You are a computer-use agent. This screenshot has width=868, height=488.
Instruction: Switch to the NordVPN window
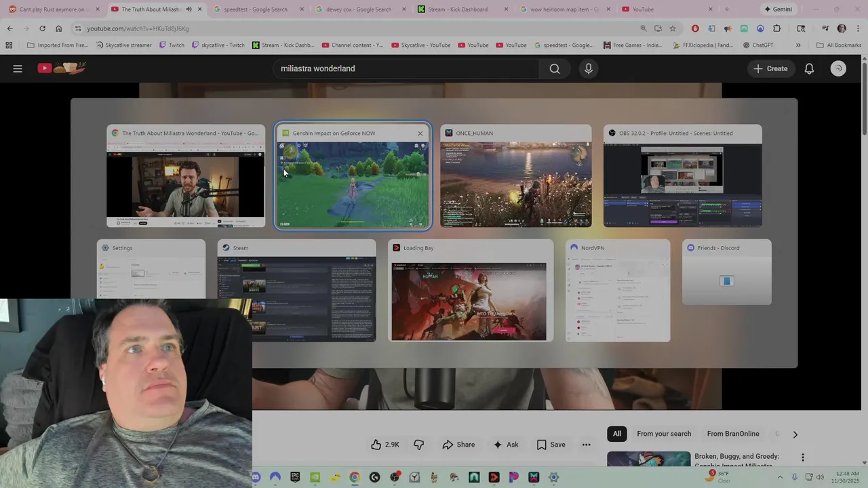pyautogui.click(x=618, y=291)
